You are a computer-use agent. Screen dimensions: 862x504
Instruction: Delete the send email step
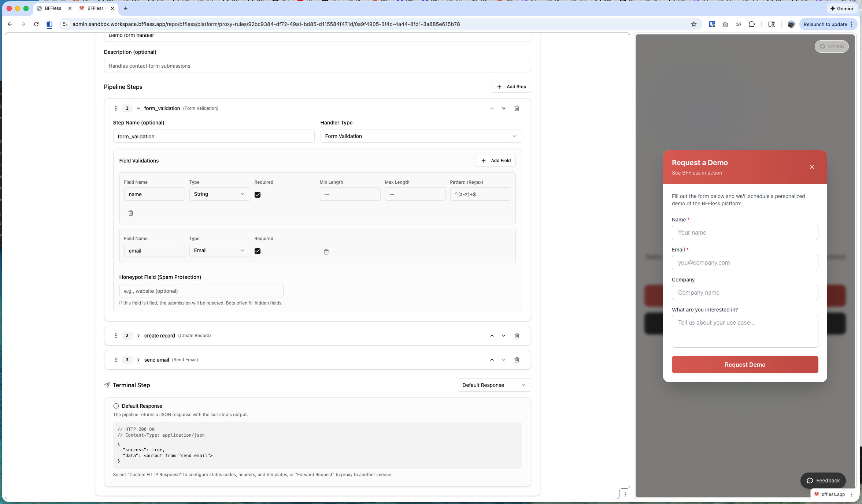(x=517, y=360)
